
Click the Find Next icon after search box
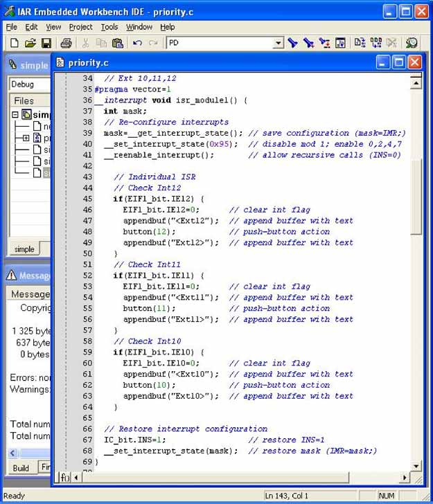pos(292,43)
